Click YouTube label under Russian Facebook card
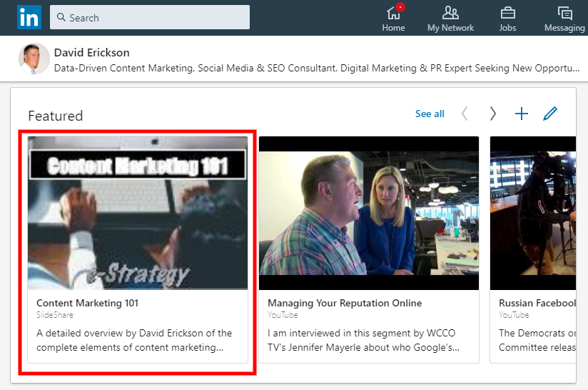The image size is (588, 390). point(514,315)
